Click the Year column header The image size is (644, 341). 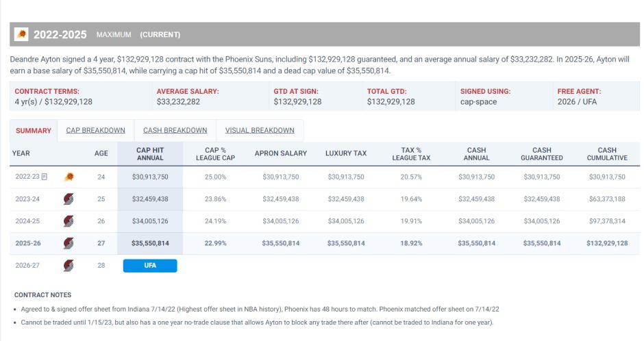click(21, 153)
